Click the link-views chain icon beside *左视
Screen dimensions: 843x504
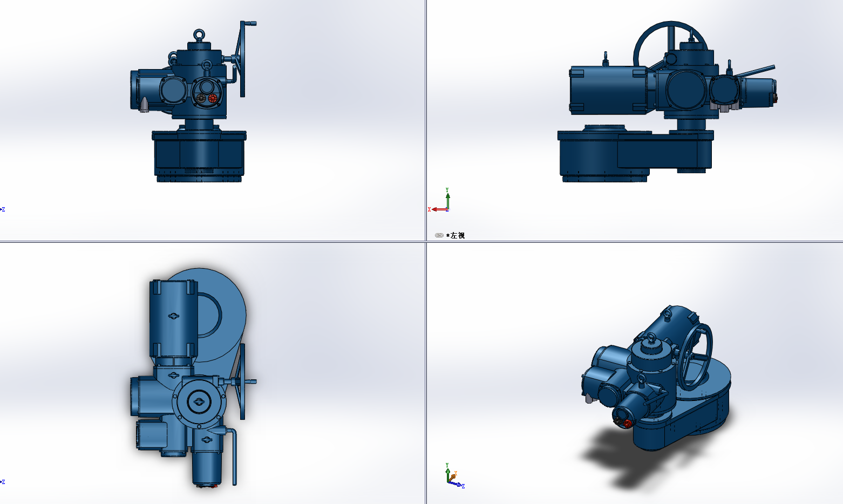point(439,235)
